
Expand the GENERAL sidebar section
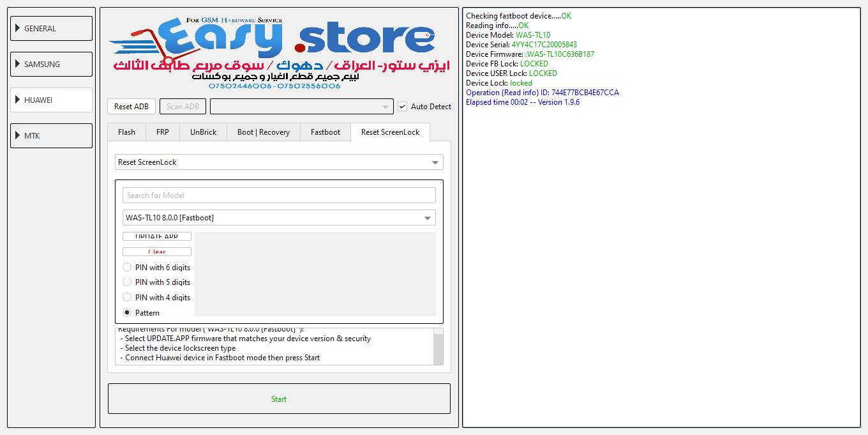tap(51, 29)
